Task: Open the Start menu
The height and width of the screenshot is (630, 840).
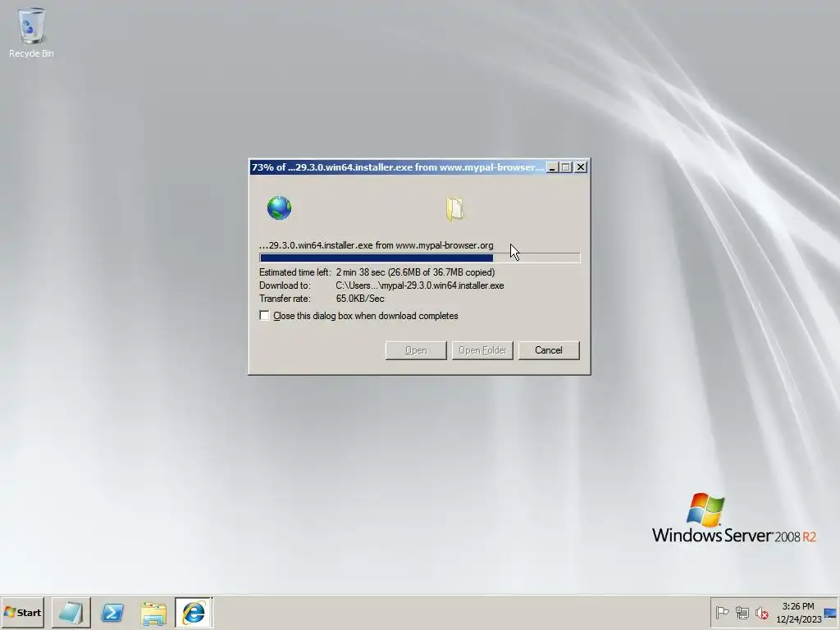Action: tap(22, 612)
